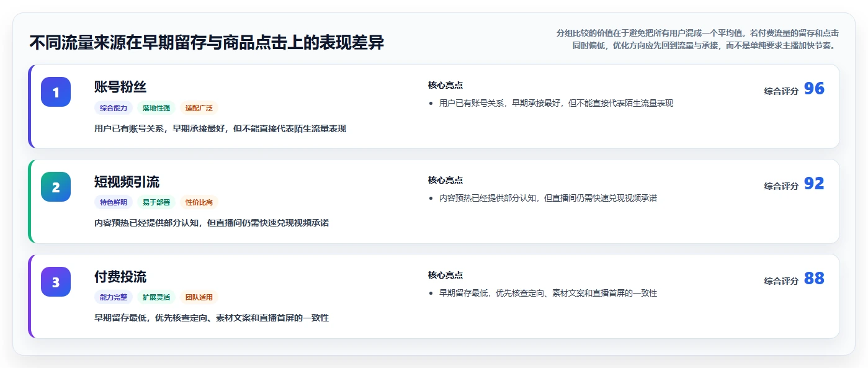
Task: Click bold description under 账号粉丝 tags
Action: (220, 128)
